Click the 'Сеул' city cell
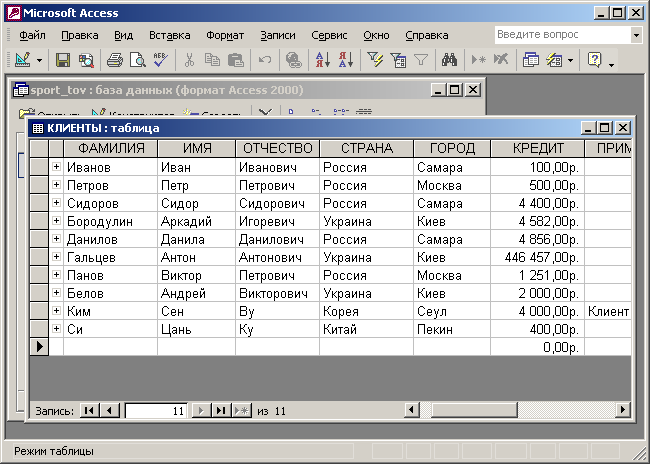650x464 pixels. tap(452, 311)
